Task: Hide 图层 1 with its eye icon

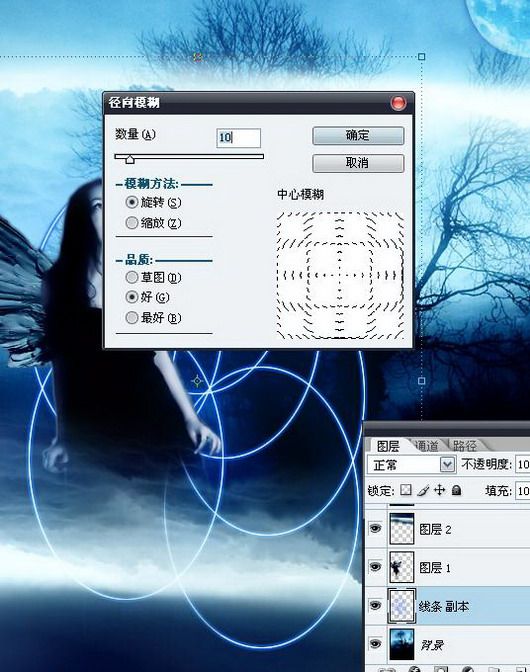Action: click(x=375, y=567)
